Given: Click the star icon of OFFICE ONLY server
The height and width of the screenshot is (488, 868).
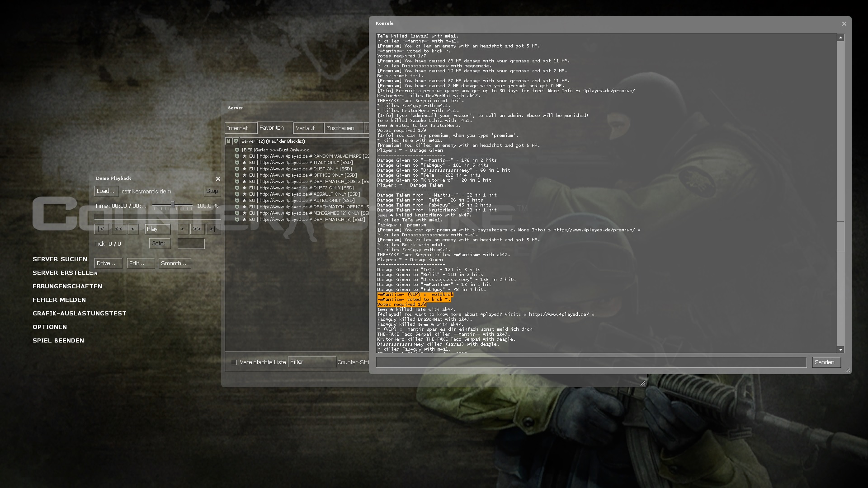Looking at the screenshot, I should pyautogui.click(x=245, y=175).
